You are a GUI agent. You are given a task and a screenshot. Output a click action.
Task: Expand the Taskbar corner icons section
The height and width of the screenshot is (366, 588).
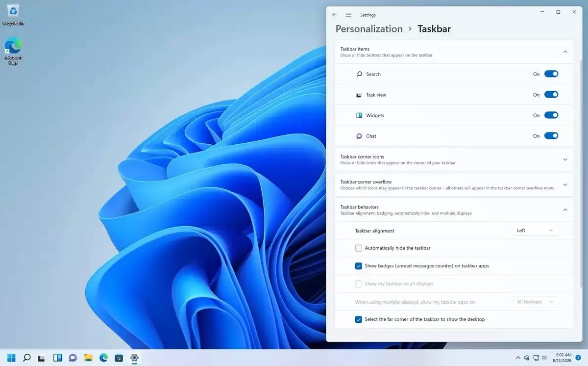point(565,159)
